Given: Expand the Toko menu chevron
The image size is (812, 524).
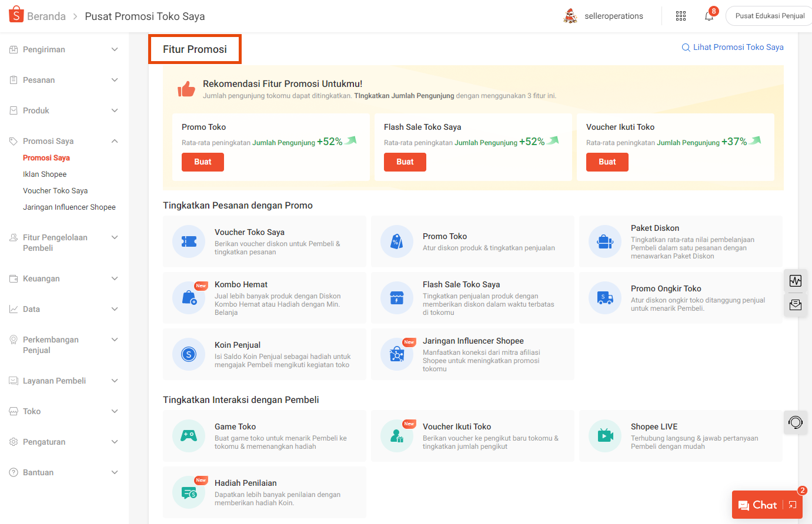Looking at the screenshot, I should click(x=115, y=411).
